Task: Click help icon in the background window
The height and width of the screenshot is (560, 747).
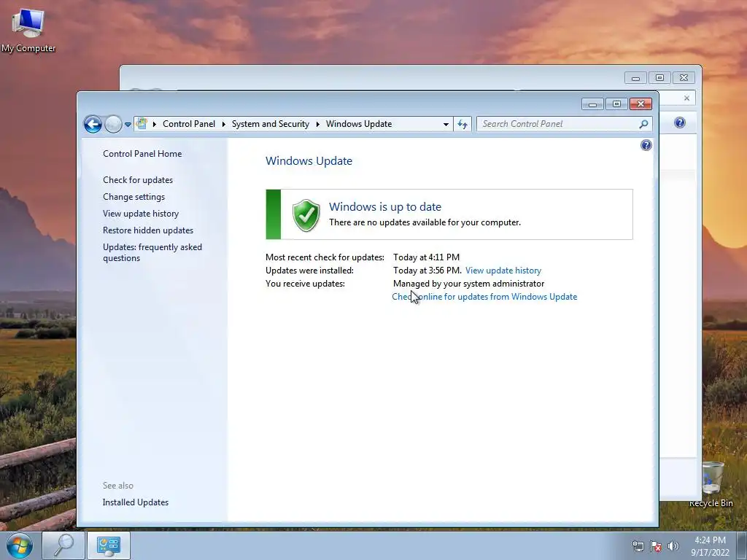Action: (680, 122)
